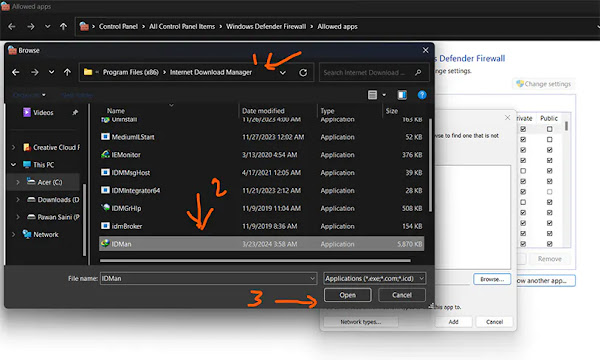Screen dimensions: 600x360
Task: Open the File name dropdown arrow
Action: click(313, 279)
